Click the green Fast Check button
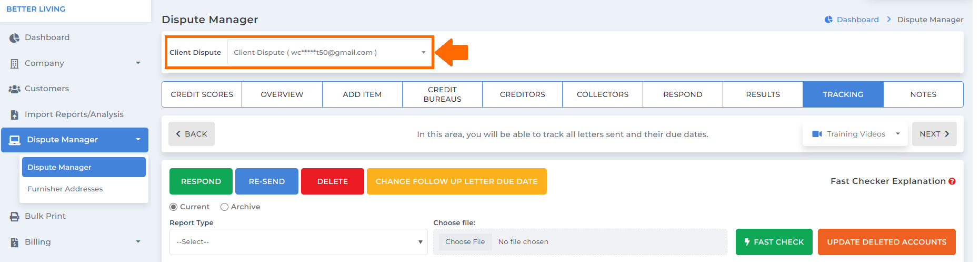This screenshot has height=262, width=980. tap(774, 242)
